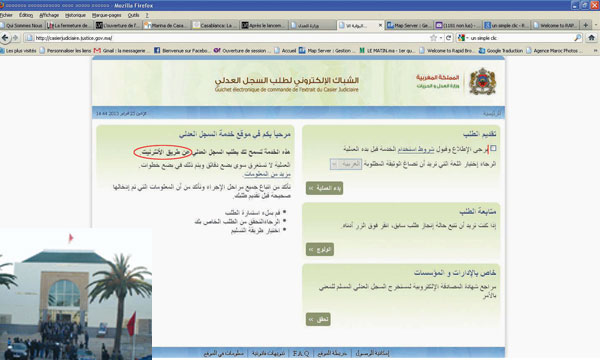Open 'Welcome to Rapid Bro...' bookmark
The image size is (600, 360).
[x=447, y=50]
